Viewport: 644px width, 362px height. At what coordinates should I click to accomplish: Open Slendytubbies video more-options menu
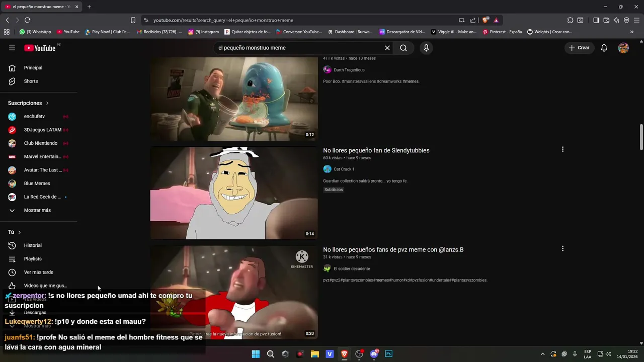562,149
